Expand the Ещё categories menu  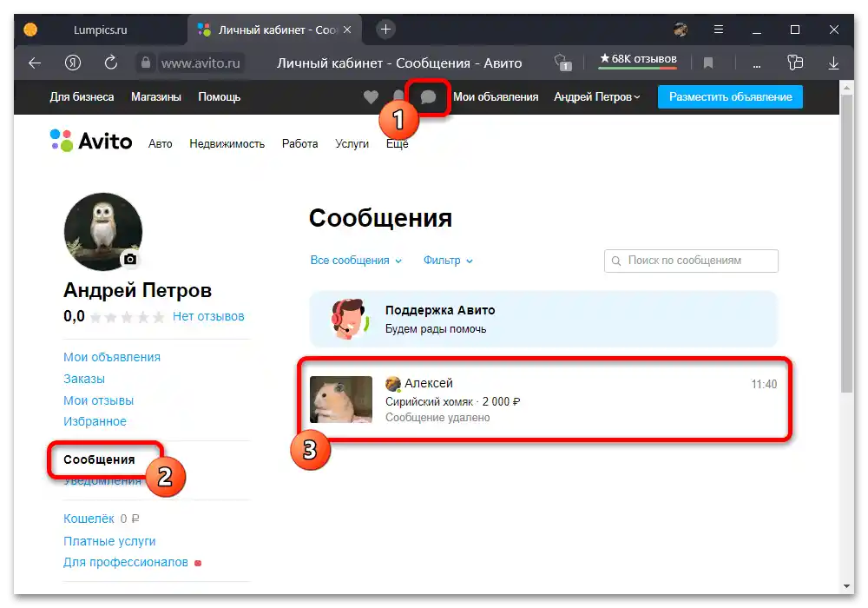pyautogui.click(x=397, y=144)
